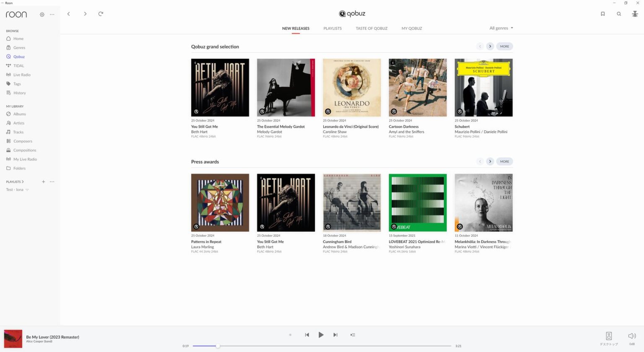Image resolution: width=644 pixels, height=352 pixels.
Task: Browse Compositions in My Library
Action: (24, 150)
